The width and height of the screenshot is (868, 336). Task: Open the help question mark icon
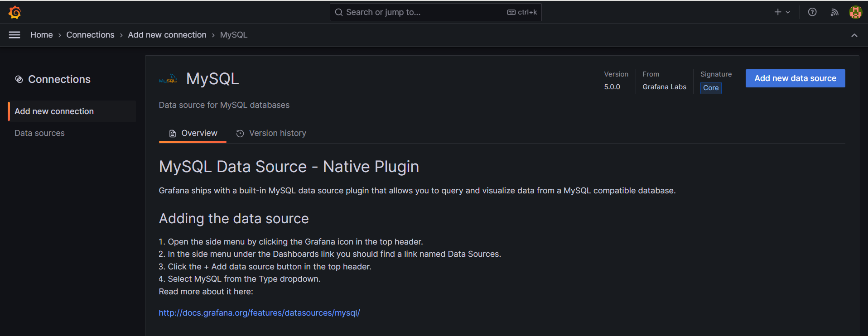tap(812, 12)
